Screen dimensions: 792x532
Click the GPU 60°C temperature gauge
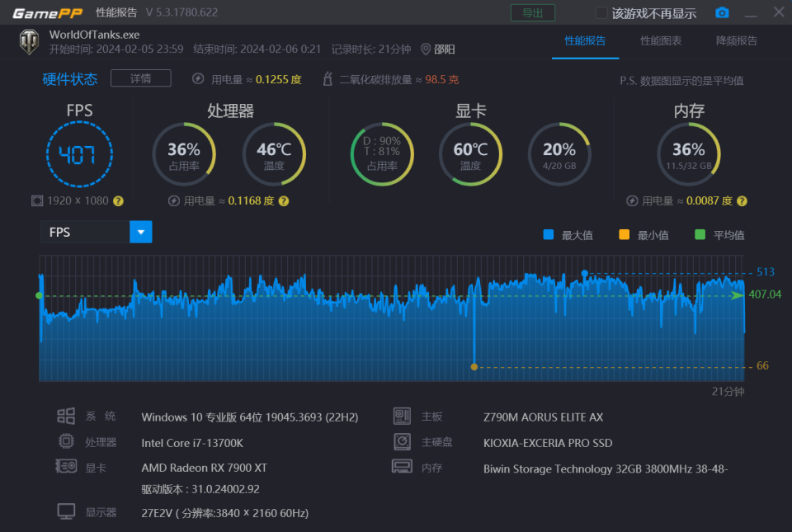point(471,154)
